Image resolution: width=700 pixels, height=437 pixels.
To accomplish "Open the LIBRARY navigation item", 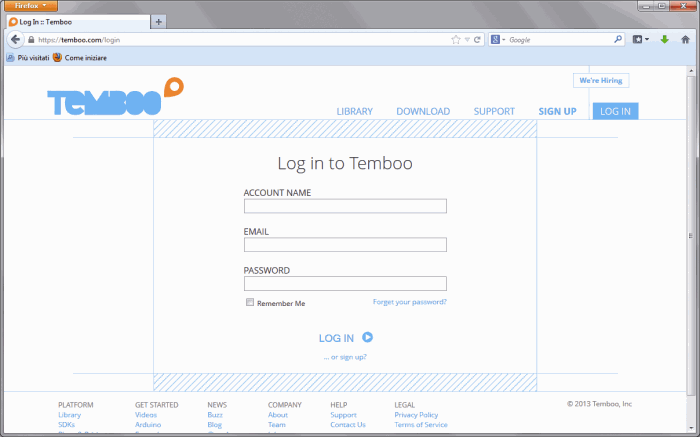I will tap(354, 111).
